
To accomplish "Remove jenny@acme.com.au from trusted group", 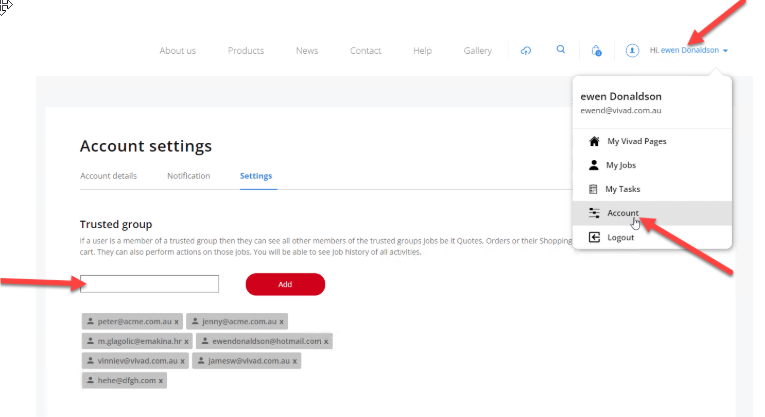I will pyautogui.click(x=282, y=322).
